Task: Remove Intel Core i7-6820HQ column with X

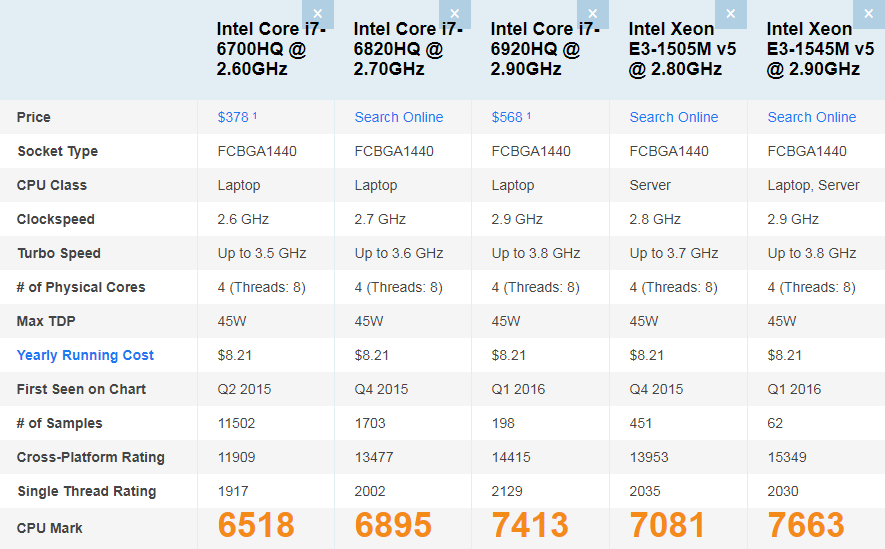Action: pos(455,14)
